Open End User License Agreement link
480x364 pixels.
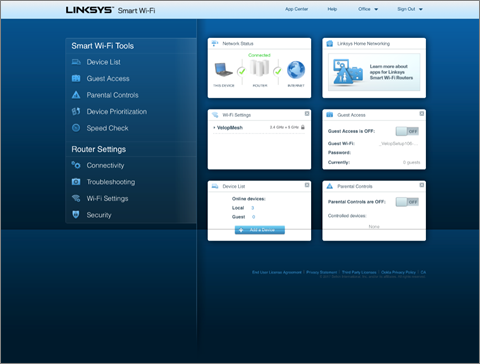277,272
